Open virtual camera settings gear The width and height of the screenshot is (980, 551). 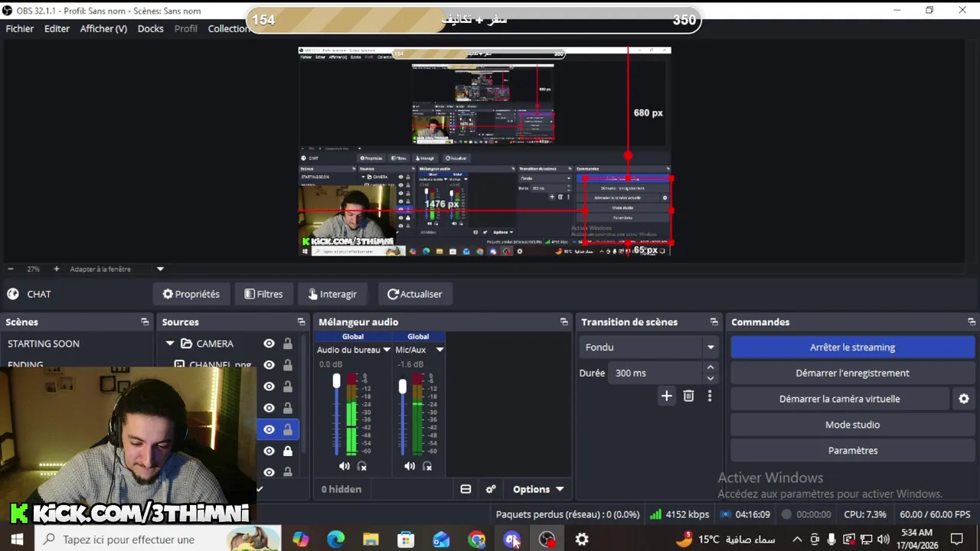click(964, 399)
